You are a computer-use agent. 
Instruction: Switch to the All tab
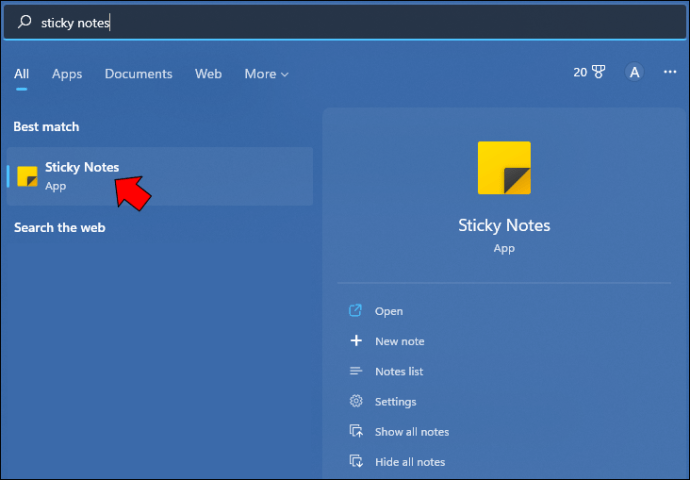click(22, 74)
